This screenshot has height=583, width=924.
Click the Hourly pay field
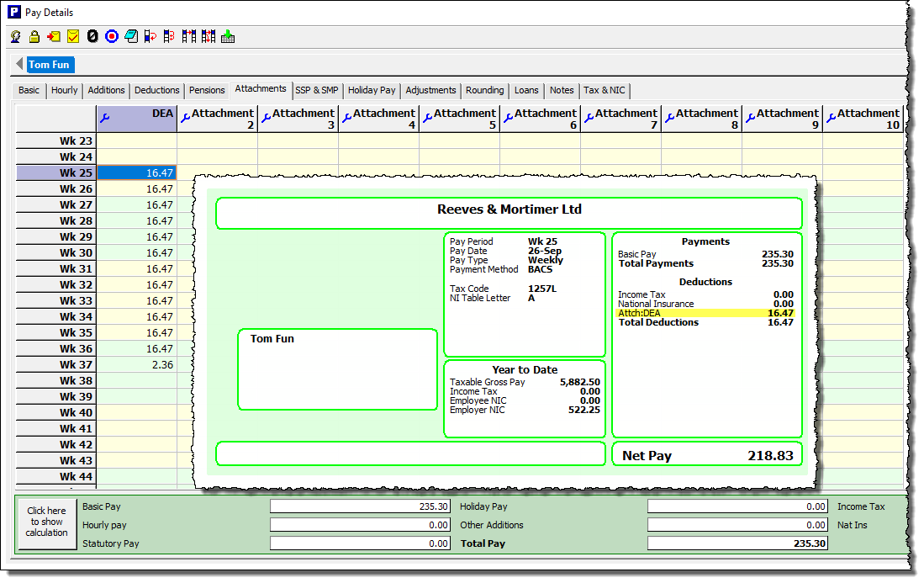360,525
